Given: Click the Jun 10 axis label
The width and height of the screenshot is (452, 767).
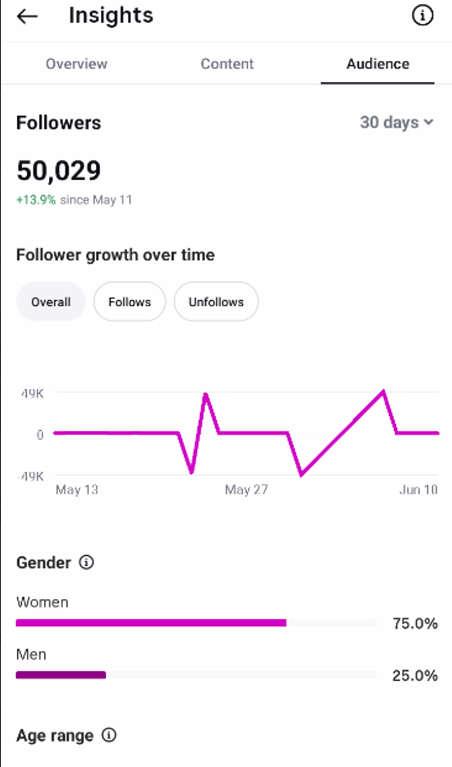Looking at the screenshot, I should [418, 490].
